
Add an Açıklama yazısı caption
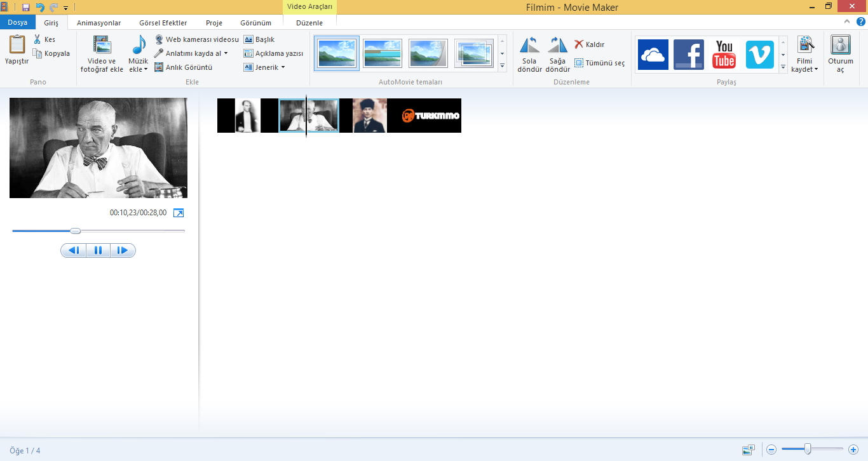coord(273,53)
